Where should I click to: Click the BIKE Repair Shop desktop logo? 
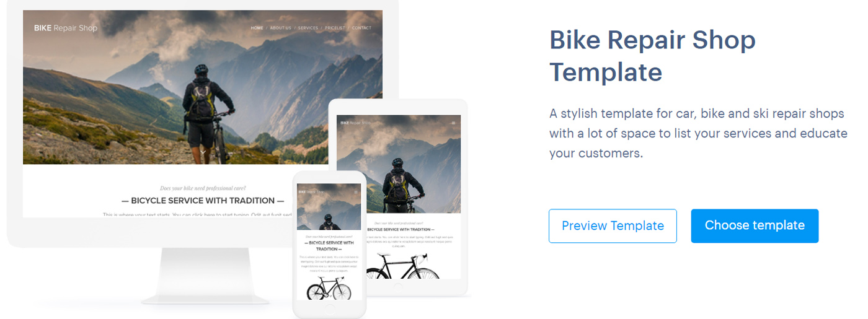coord(66,28)
